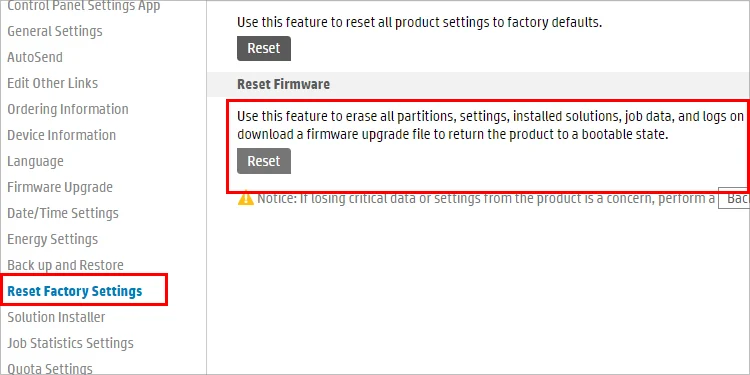
Task: Open Job Statistics Settings
Action: click(x=70, y=343)
